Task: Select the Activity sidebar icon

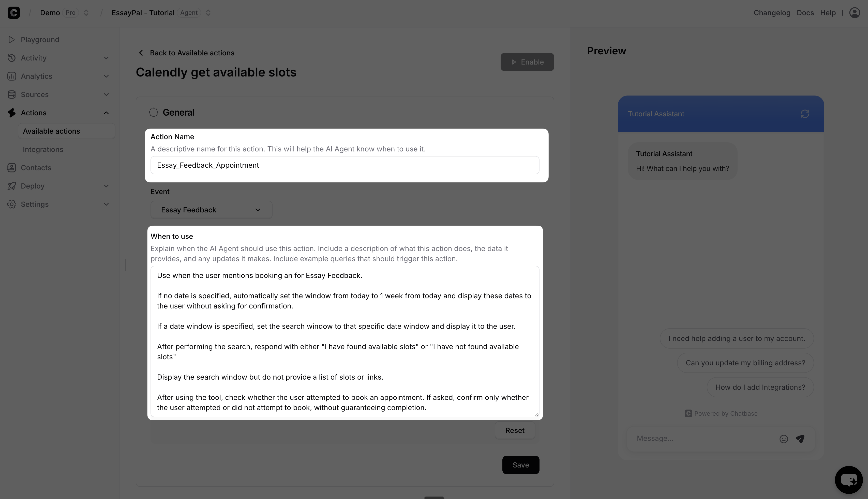Action: click(x=11, y=58)
